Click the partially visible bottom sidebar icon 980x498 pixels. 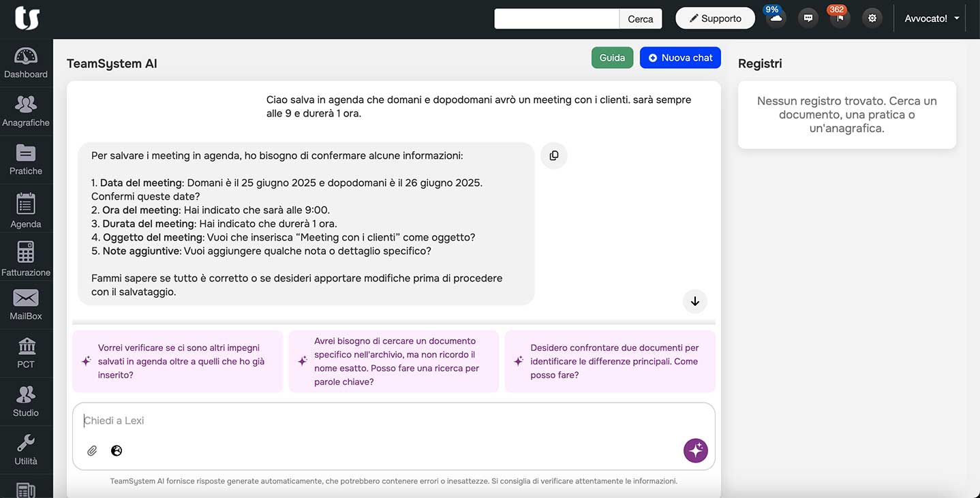click(x=26, y=490)
